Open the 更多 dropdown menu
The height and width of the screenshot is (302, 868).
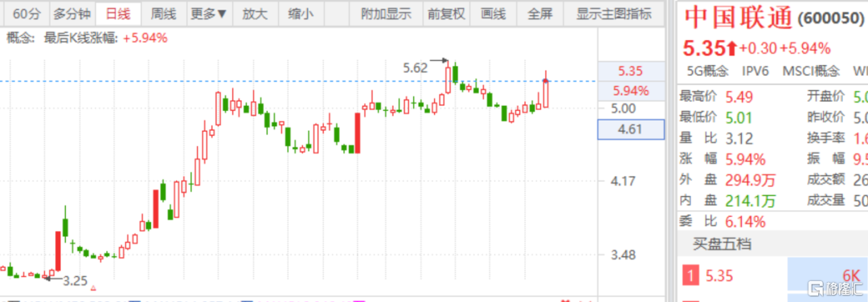click(x=209, y=14)
